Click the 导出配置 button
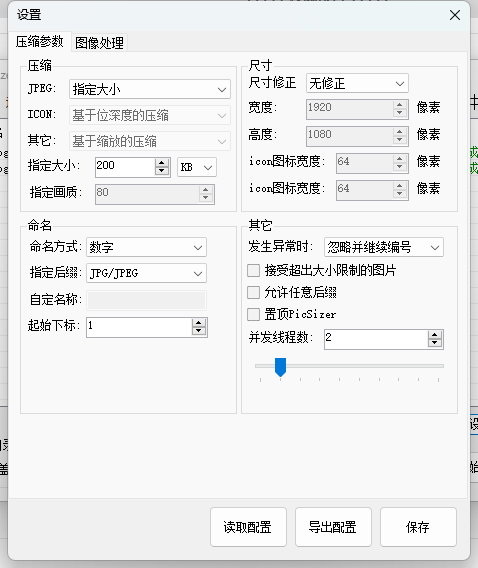Image resolution: width=478 pixels, height=568 pixels. (x=333, y=527)
